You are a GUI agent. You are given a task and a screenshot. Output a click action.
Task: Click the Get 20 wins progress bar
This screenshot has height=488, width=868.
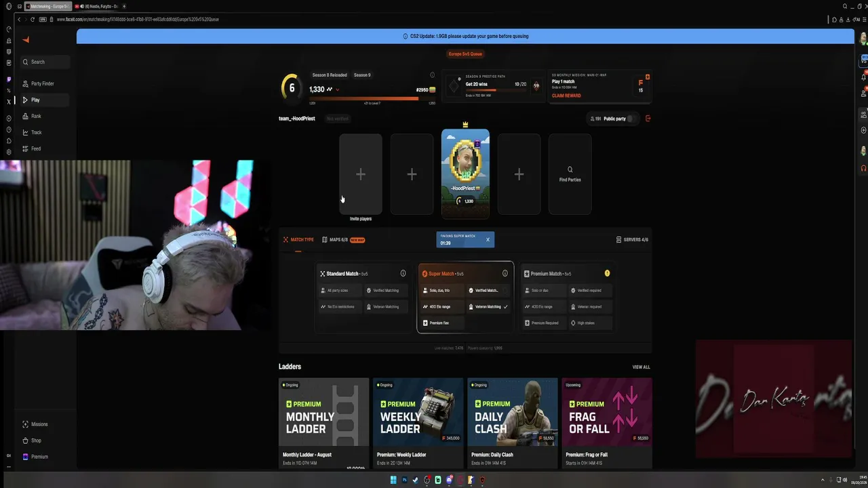point(496,90)
